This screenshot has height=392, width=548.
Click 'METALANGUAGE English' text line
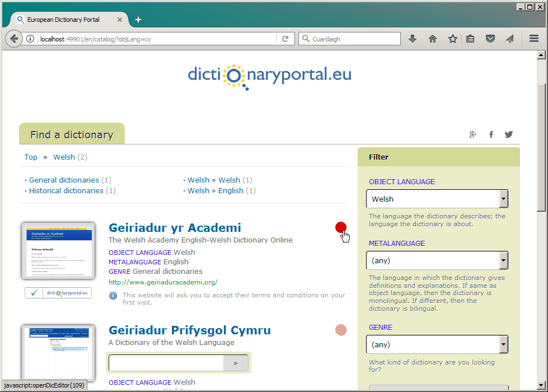coord(148,262)
